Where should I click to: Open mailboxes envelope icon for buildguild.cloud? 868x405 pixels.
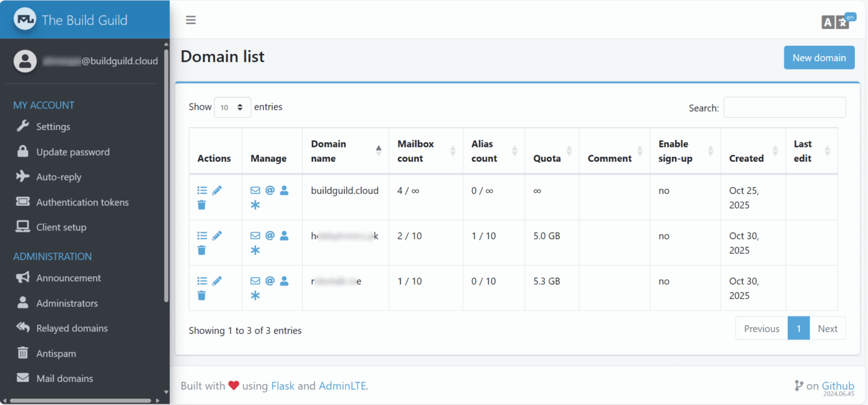(x=255, y=191)
